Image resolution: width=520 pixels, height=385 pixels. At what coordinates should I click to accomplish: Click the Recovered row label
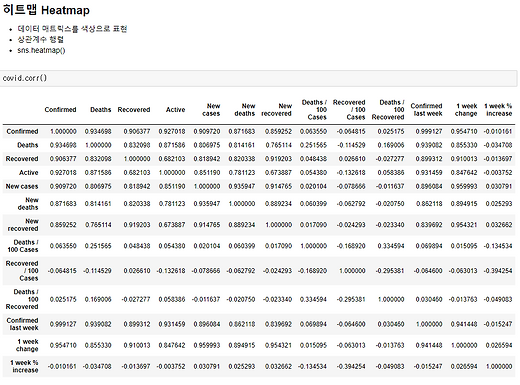pos(22,159)
